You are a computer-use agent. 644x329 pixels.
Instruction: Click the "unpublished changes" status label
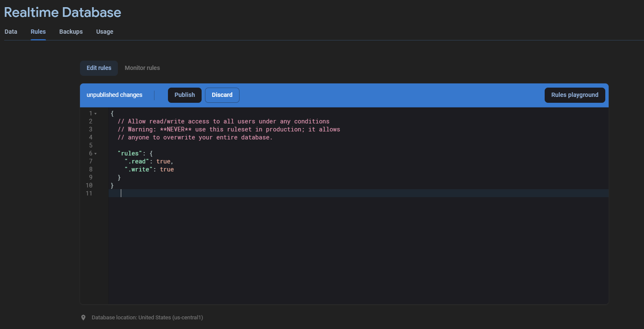[x=114, y=95]
